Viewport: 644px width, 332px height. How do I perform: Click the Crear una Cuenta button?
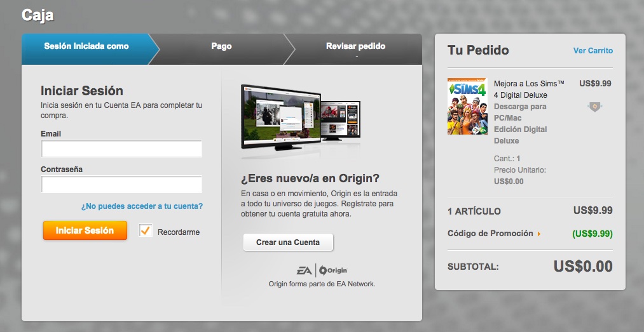click(x=288, y=242)
